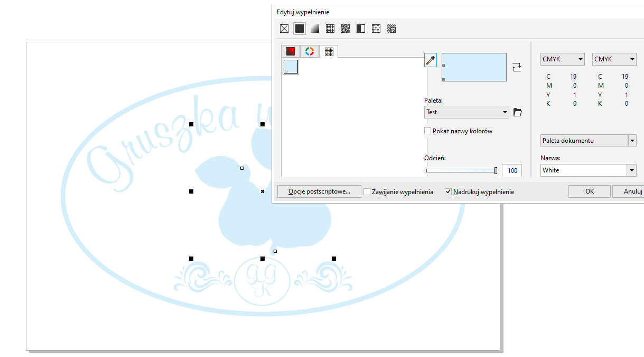The height and width of the screenshot is (357, 644).
Task: Select vector pattern fill icon
Action: coord(330,29)
